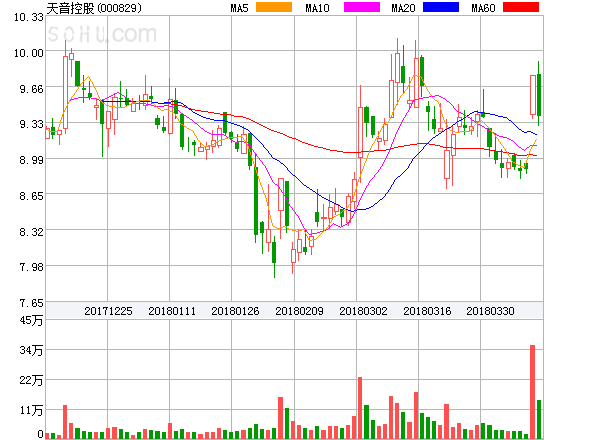
Task: Click the stock title 天音控股 (000829)
Action: pyautogui.click(x=94, y=8)
